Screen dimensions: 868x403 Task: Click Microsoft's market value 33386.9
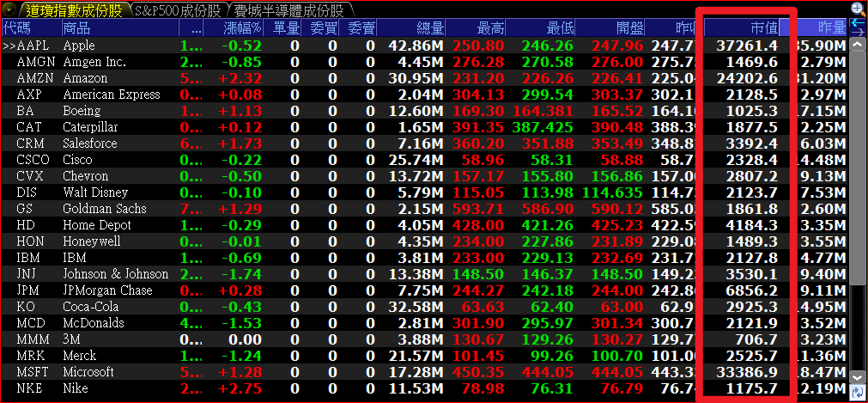747,372
